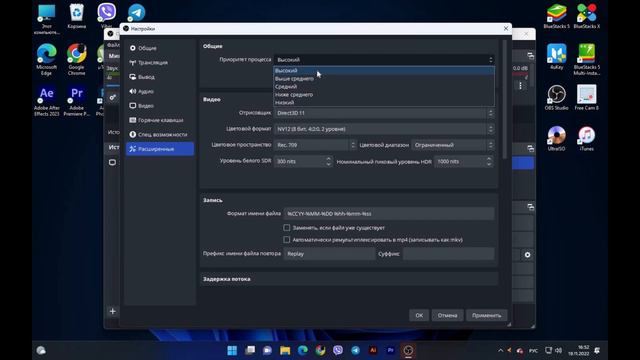Open the three-dots mixer menu in OBS
This screenshot has height=360, width=640.
(520, 86)
